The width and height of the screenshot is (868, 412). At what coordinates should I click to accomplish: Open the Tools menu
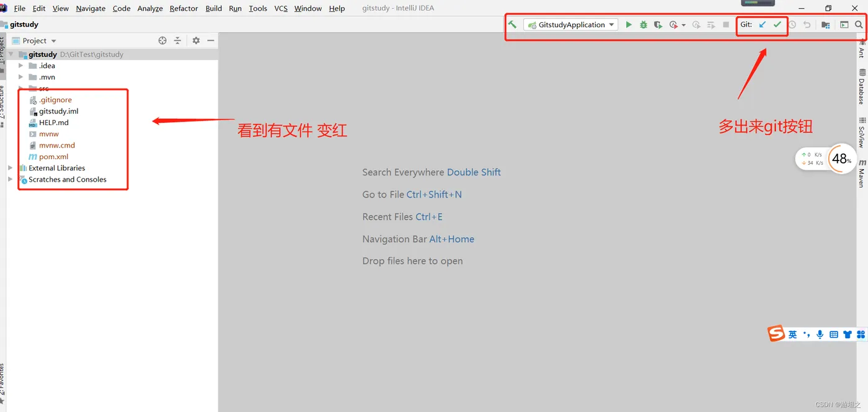click(x=258, y=8)
